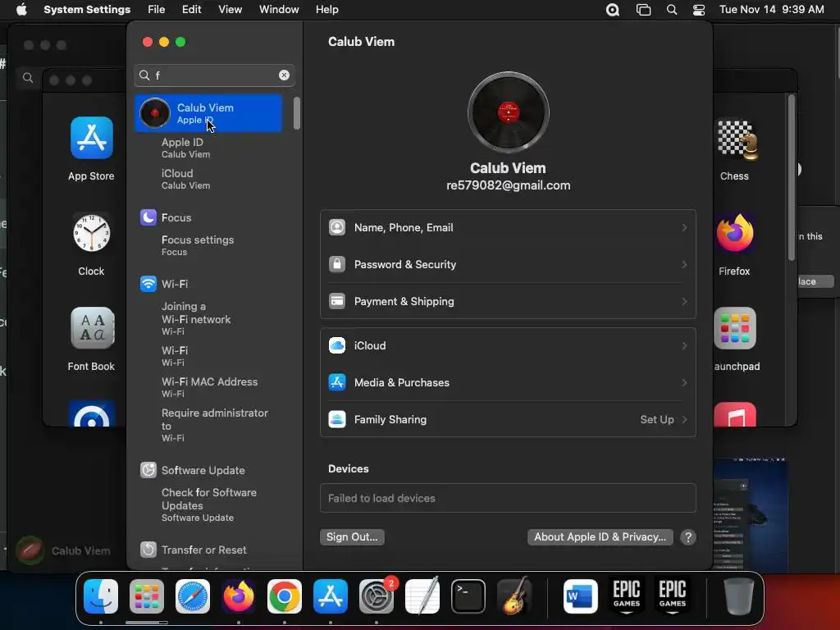Open the File menu
The height and width of the screenshot is (630, 840).
pos(157,10)
